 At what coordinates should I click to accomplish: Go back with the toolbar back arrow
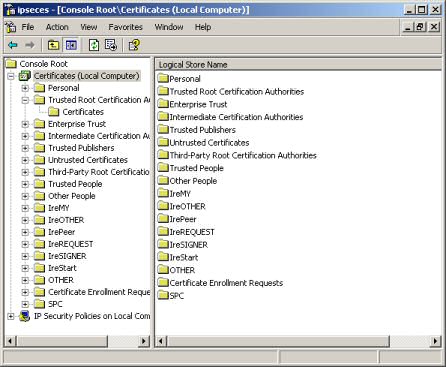(13, 45)
